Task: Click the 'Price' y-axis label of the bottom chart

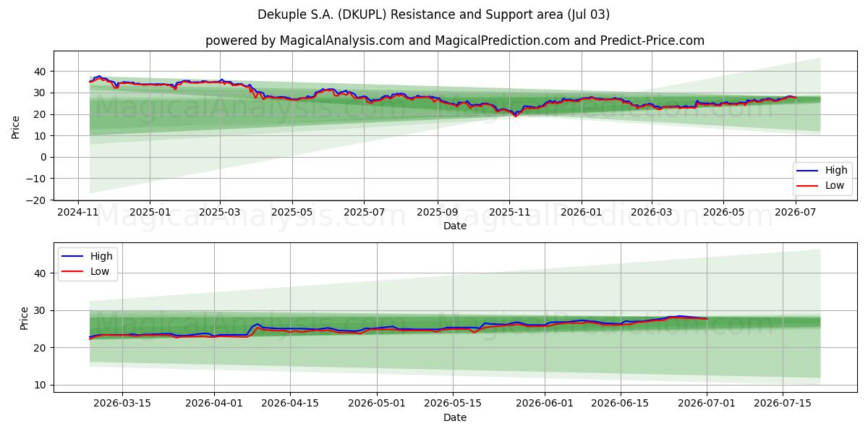Action: pyautogui.click(x=25, y=318)
